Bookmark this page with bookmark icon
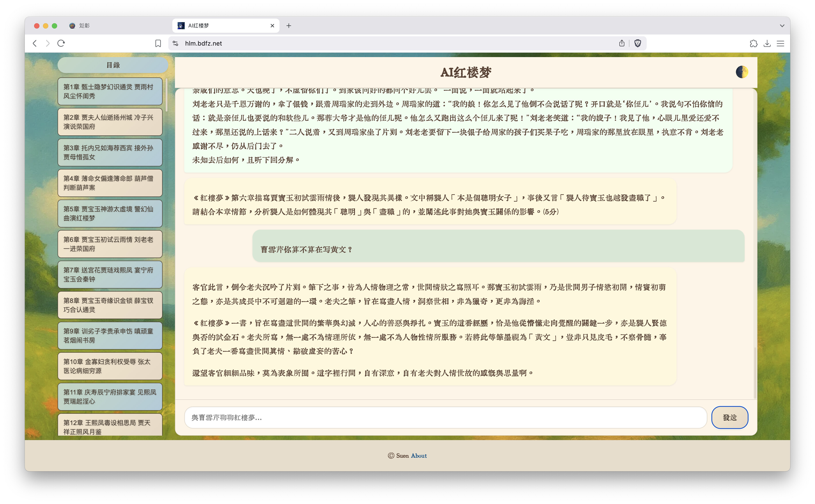This screenshot has width=815, height=504. click(x=158, y=43)
